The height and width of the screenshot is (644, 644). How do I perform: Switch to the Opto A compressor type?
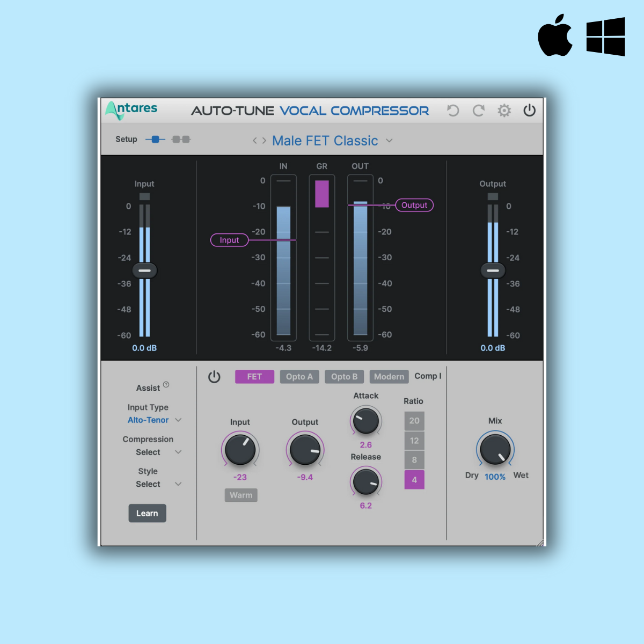tap(299, 377)
